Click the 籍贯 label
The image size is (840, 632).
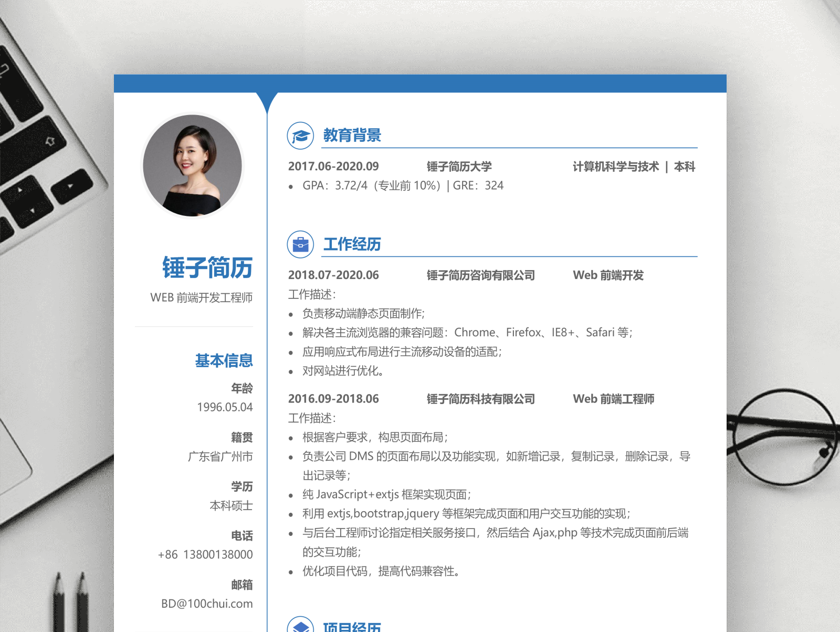click(x=242, y=438)
